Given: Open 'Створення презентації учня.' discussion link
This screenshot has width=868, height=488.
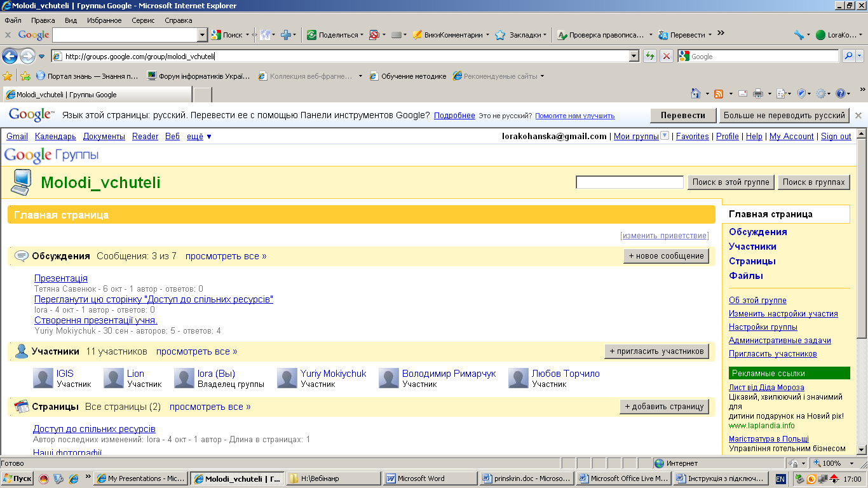Looking at the screenshot, I should [x=96, y=320].
